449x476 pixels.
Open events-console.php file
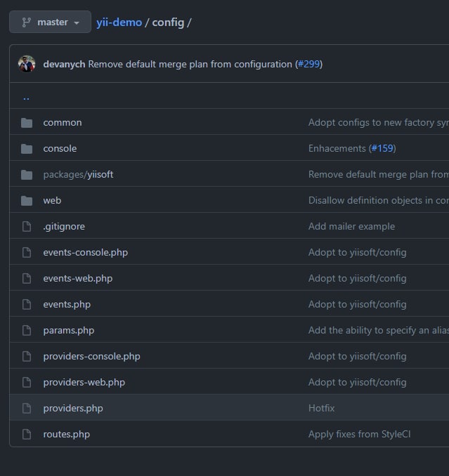[x=85, y=253]
